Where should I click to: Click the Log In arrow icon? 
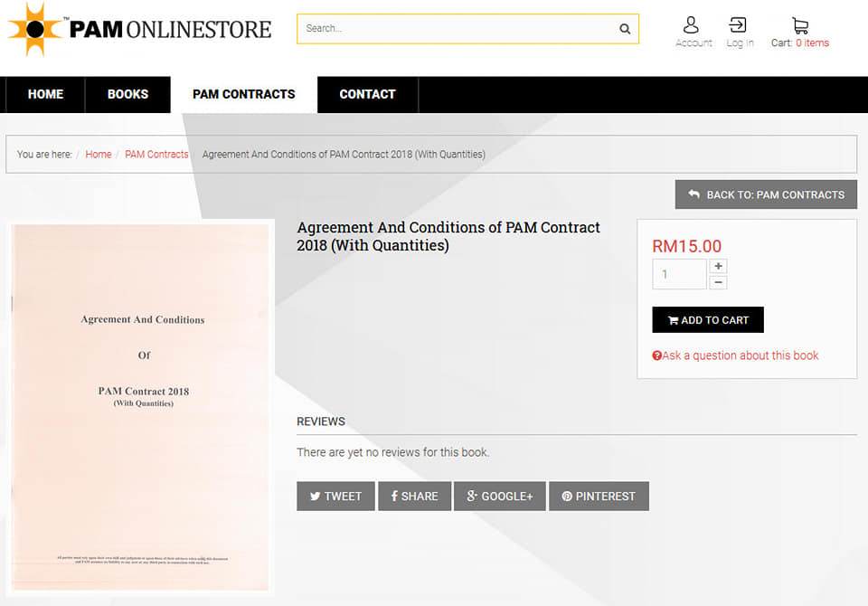pyautogui.click(x=738, y=25)
